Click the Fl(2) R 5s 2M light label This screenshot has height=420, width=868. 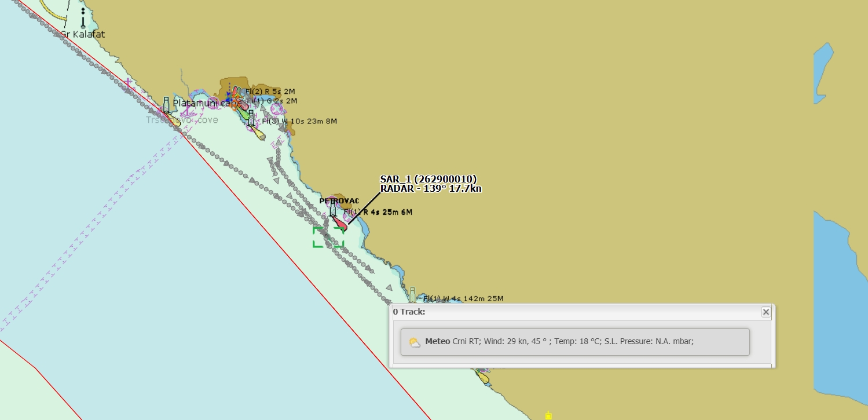[x=270, y=92]
